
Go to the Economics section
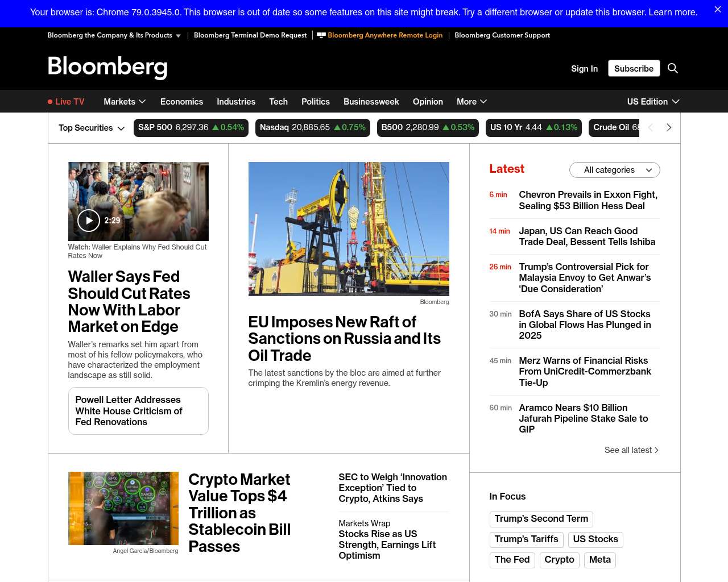[181, 102]
